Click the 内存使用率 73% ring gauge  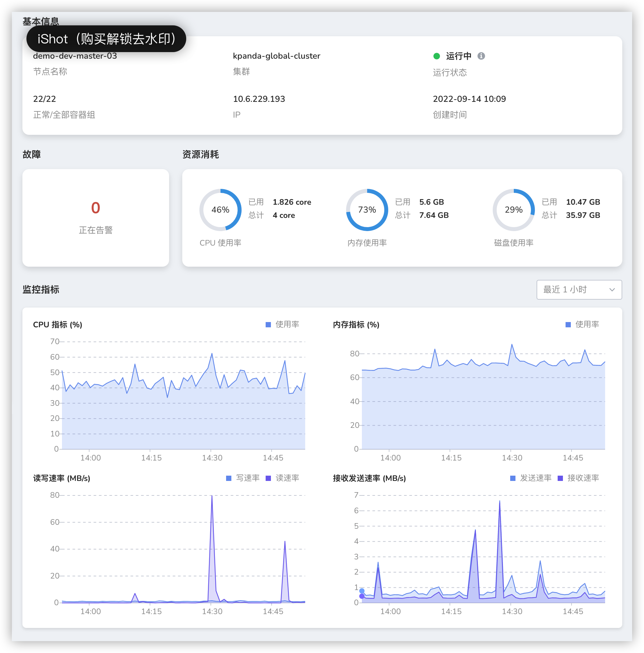coord(367,210)
